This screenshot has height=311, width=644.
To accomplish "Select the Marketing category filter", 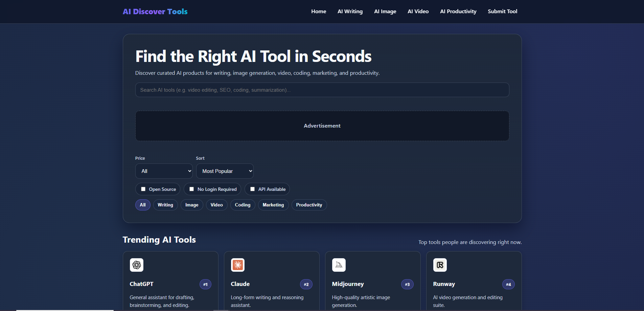I will click(273, 205).
